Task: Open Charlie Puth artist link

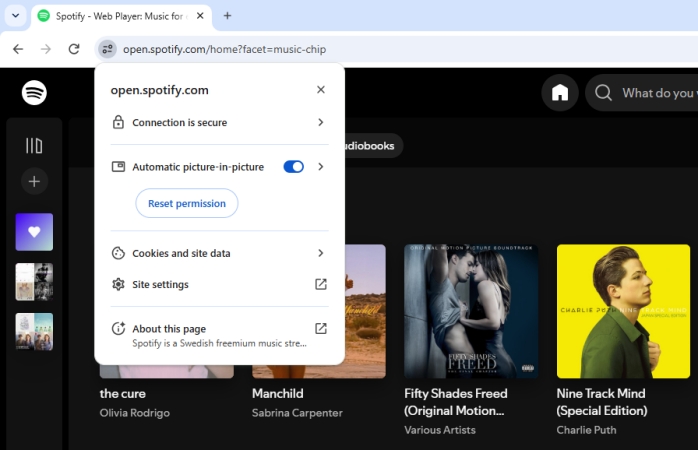Action: click(586, 430)
